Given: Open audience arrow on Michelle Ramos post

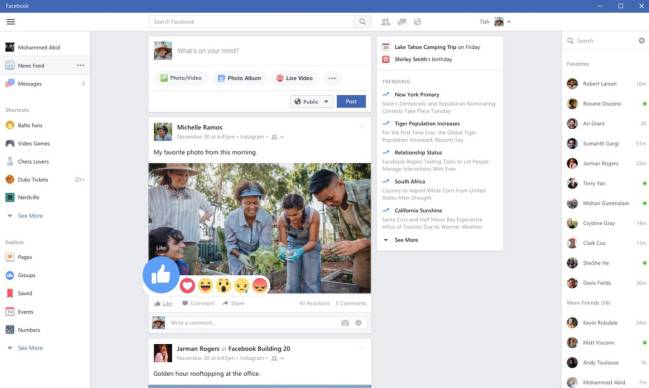Looking at the screenshot, I should (282, 137).
